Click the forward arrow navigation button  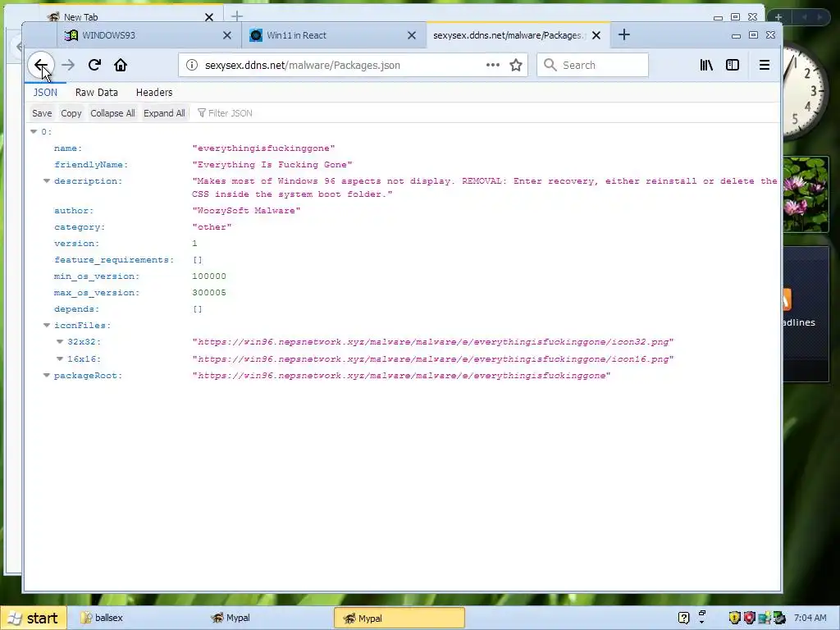[x=68, y=66]
